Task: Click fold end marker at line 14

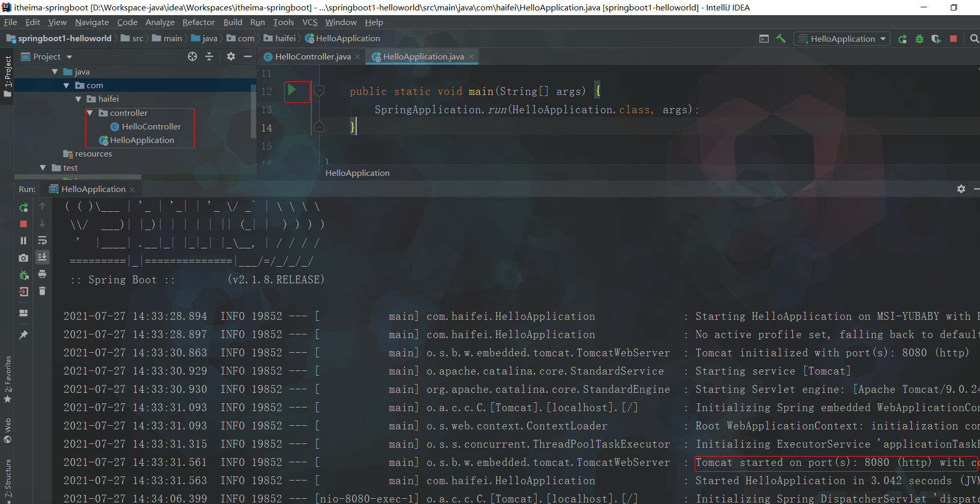Action: (319, 126)
